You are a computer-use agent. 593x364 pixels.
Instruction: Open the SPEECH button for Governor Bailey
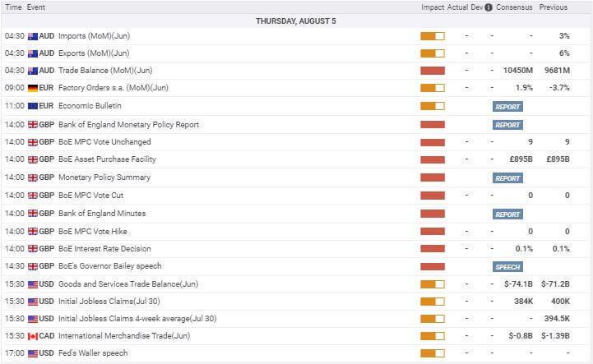tap(507, 267)
